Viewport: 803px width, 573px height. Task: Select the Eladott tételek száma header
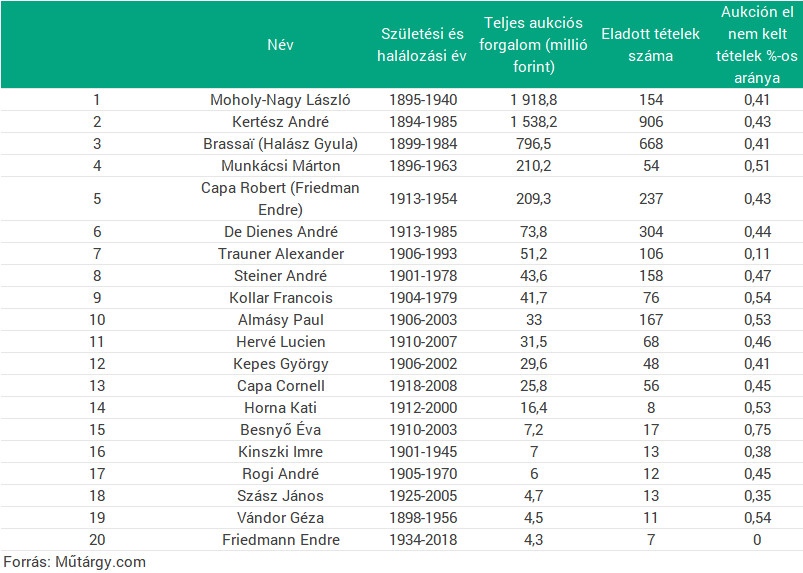pos(650,45)
